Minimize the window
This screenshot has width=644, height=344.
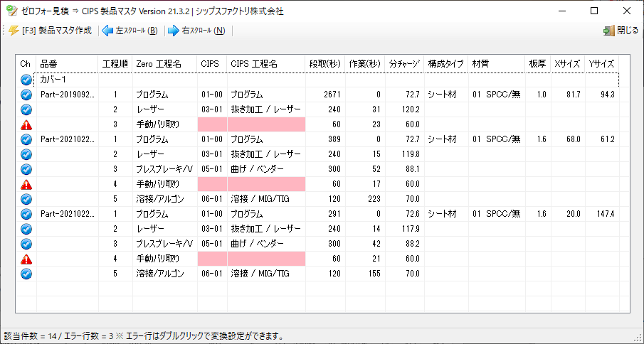click(561, 11)
